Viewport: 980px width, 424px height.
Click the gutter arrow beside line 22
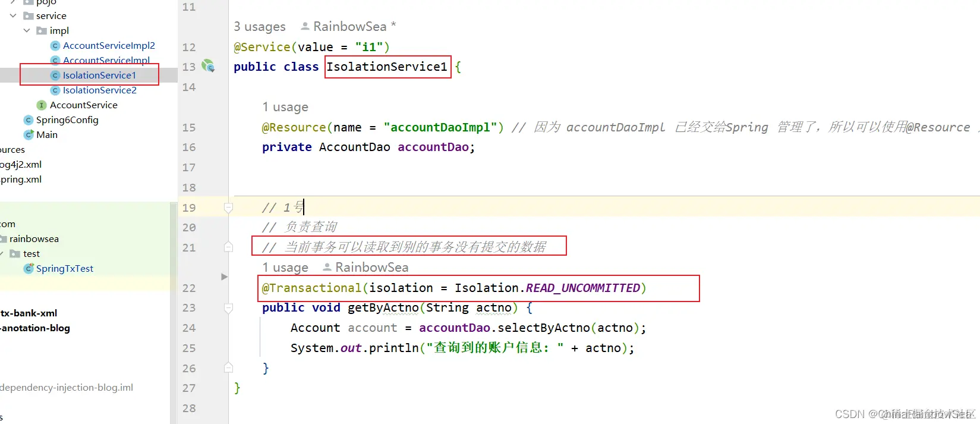coord(224,277)
